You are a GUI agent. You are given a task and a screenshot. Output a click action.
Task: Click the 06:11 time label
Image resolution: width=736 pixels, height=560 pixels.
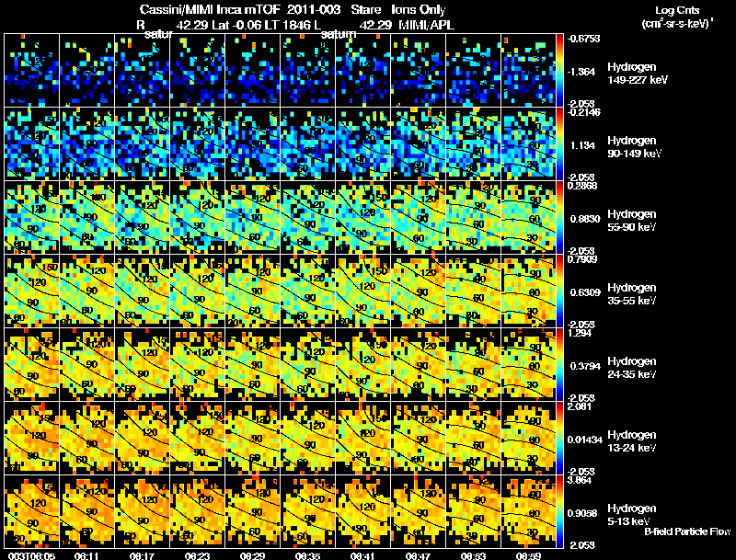coord(86,555)
